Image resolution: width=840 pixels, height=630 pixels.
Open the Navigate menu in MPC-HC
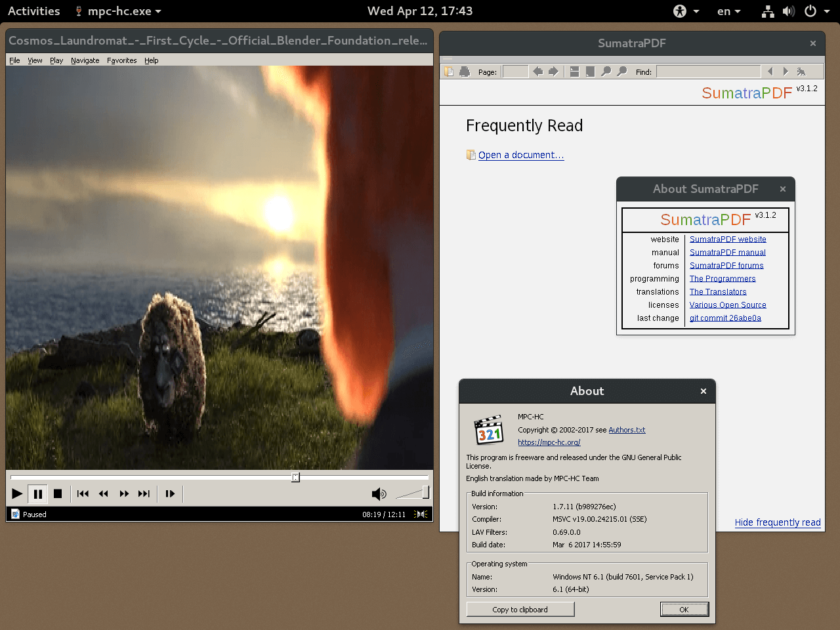(x=85, y=60)
